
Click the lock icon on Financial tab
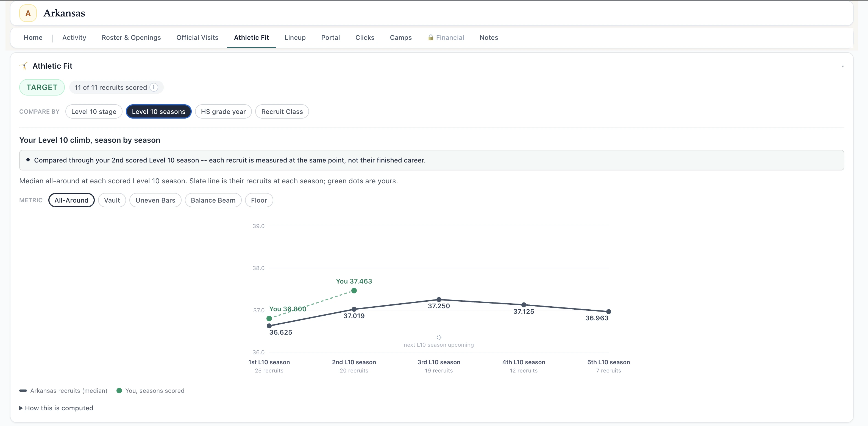pyautogui.click(x=431, y=37)
